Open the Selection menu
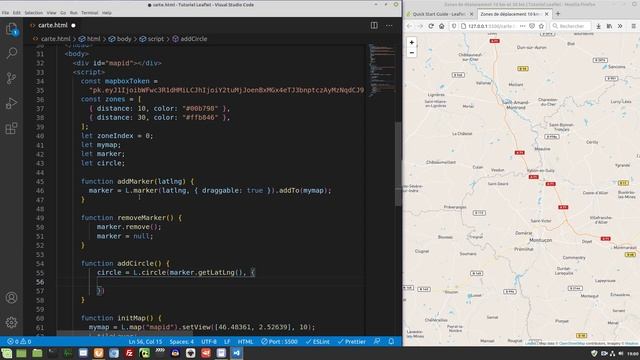This screenshot has height=360, width=640. pyautogui.click(x=33, y=13)
